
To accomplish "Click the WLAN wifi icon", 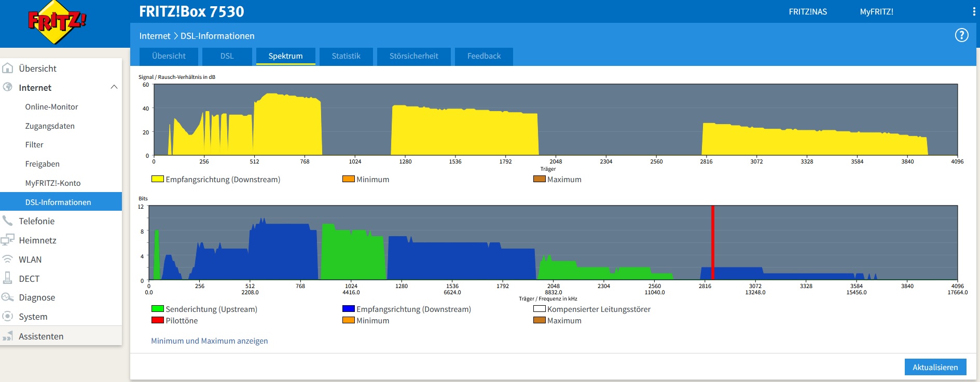I will tap(8, 259).
